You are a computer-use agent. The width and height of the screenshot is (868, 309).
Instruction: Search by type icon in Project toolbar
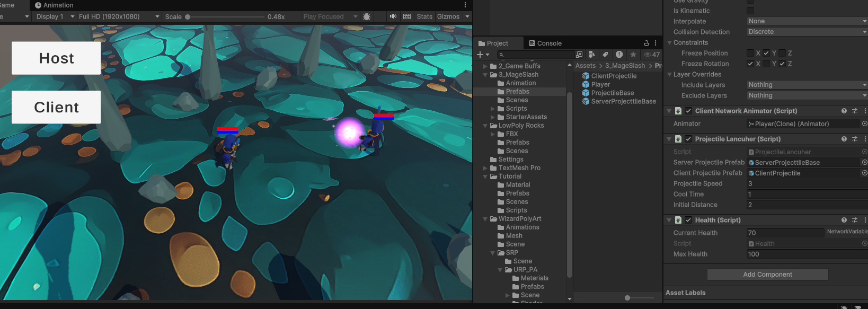click(x=592, y=55)
